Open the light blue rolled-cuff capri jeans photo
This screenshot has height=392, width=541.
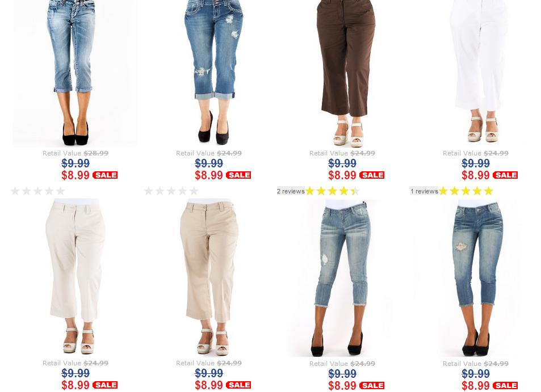(x=75, y=73)
